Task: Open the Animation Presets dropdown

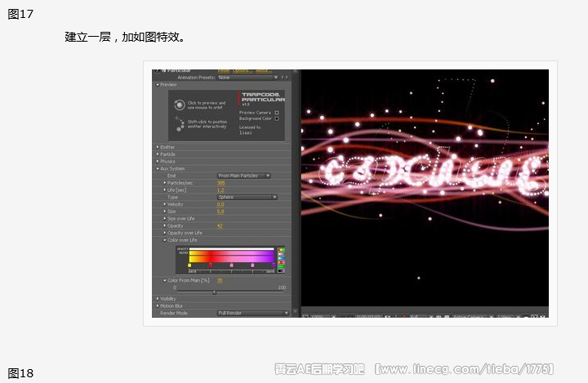Action: 248,78
